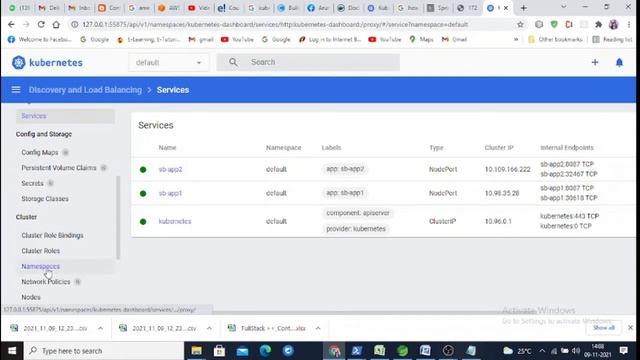Open PowerShell from taskbar
Screen dimensions: 640x360
pyautogui.click(x=357, y=351)
